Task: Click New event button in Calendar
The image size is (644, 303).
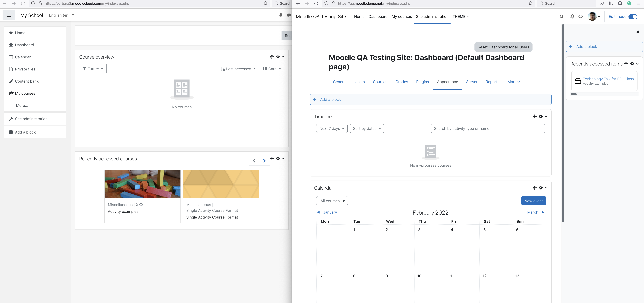Action: (x=534, y=201)
